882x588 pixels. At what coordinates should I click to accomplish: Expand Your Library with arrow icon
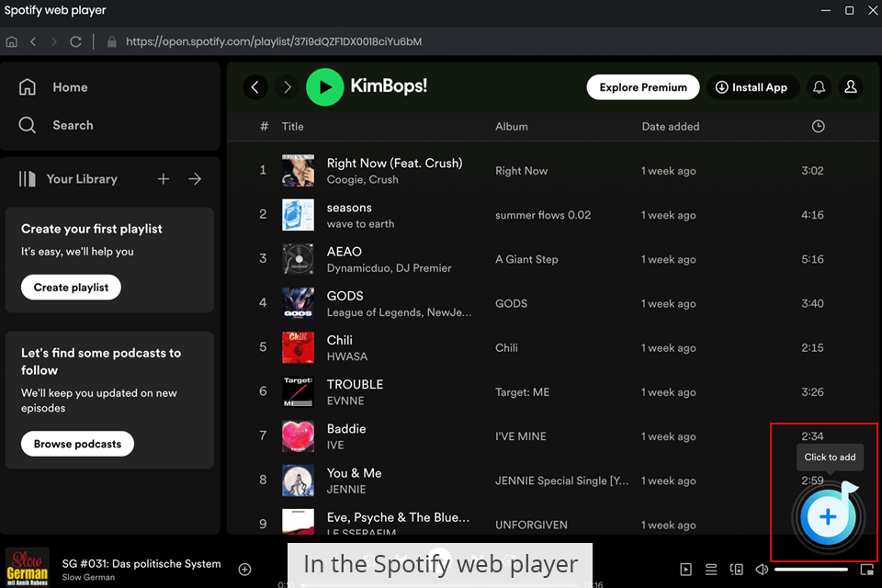click(195, 179)
